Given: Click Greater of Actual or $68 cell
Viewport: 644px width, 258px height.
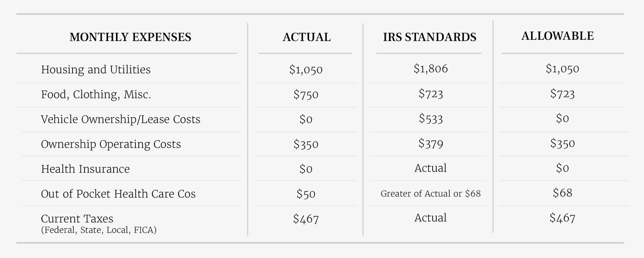Looking at the screenshot, I should (430, 194).
